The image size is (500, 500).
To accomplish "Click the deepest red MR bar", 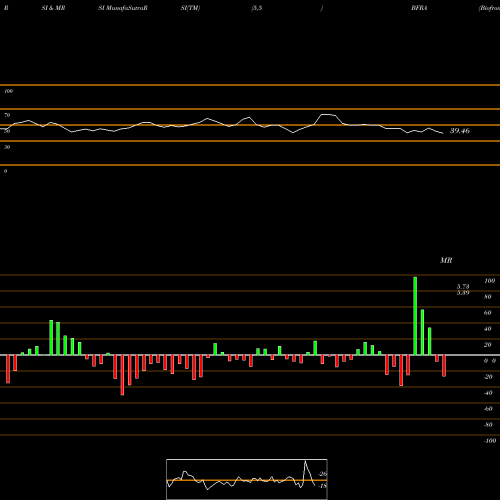I will point(122,375).
